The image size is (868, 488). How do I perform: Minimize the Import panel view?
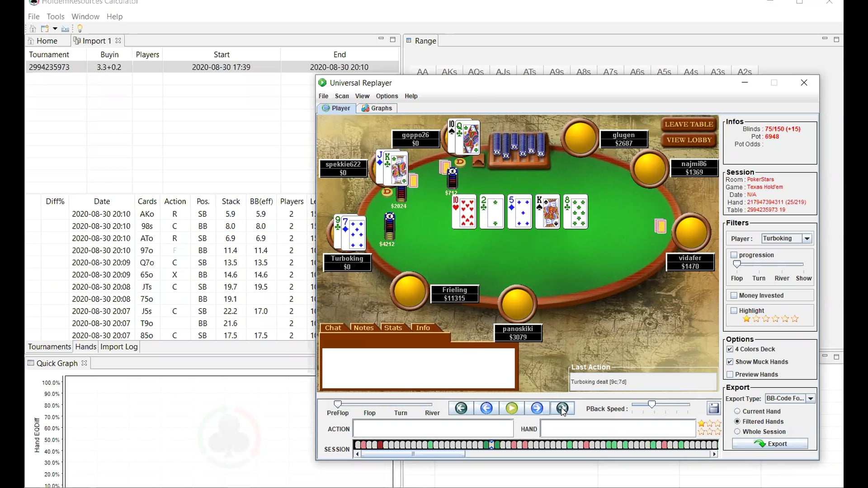coord(381,39)
